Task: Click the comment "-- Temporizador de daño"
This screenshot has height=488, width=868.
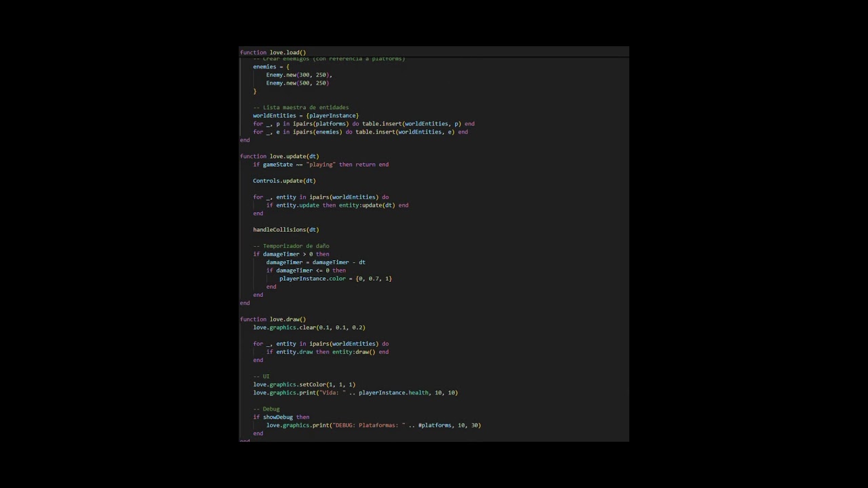Action: [x=291, y=246]
